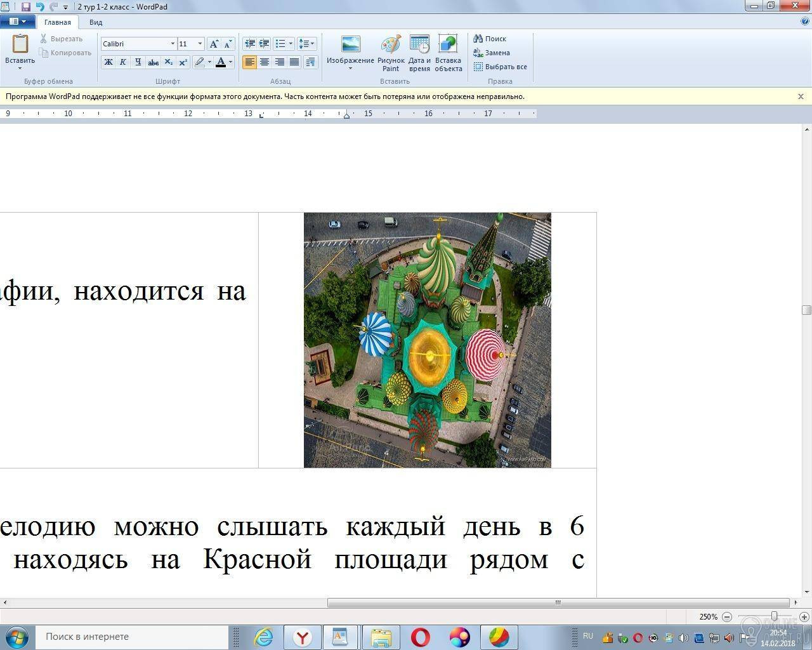Switch to the Вид tab
Screen dimensions: 812x650
click(x=96, y=22)
